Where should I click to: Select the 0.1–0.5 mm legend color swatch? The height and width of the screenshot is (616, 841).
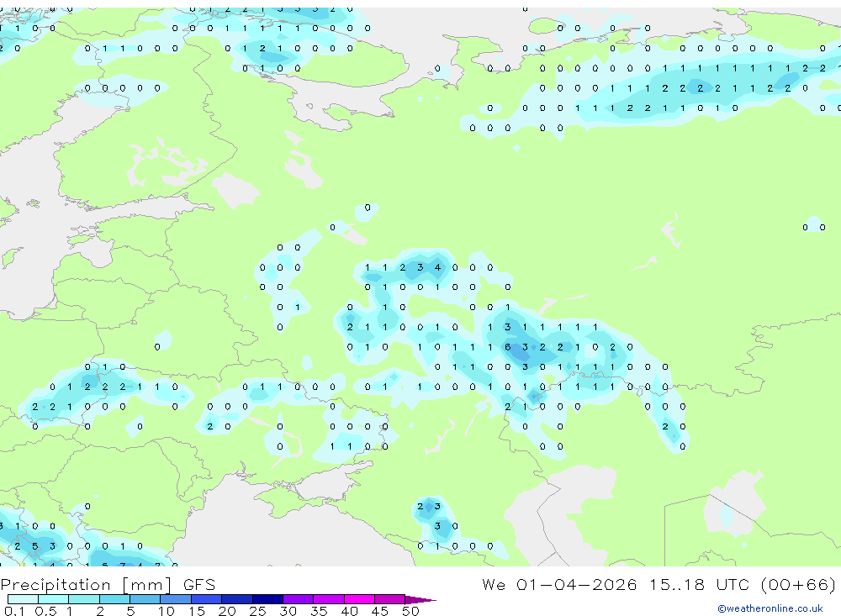tap(23, 599)
